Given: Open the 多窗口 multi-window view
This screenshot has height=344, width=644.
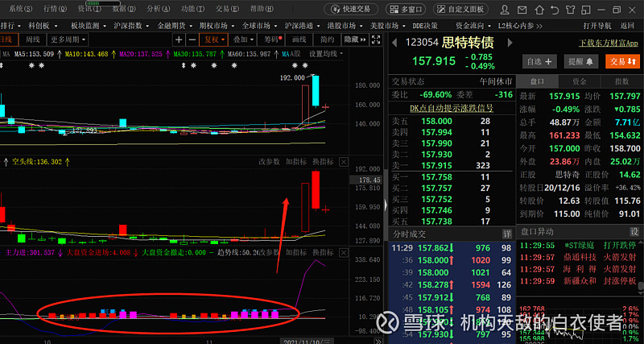Looking at the screenshot, I should click(x=406, y=9).
